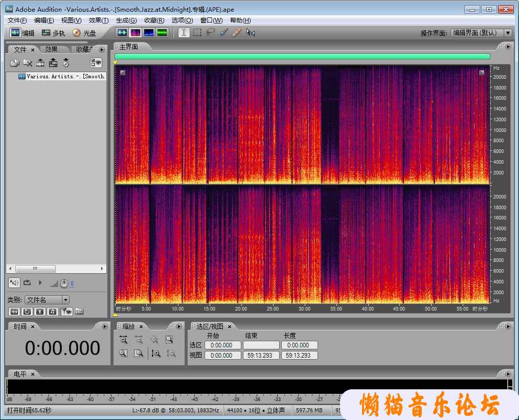Open the 文件(F) menu
The image size is (519, 420).
click(17, 20)
